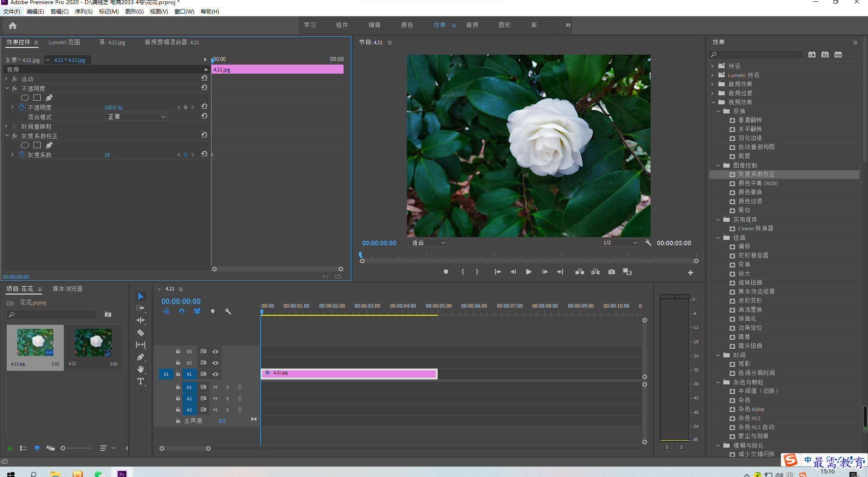Click the Extract button

pyautogui.click(x=595, y=272)
